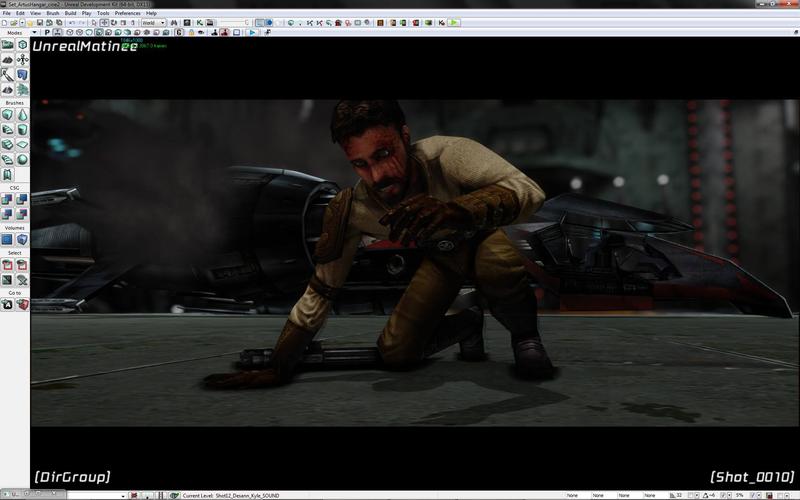Activate Geometry mode in the toolbox
Screen dimensions: 800x500
coord(22,45)
